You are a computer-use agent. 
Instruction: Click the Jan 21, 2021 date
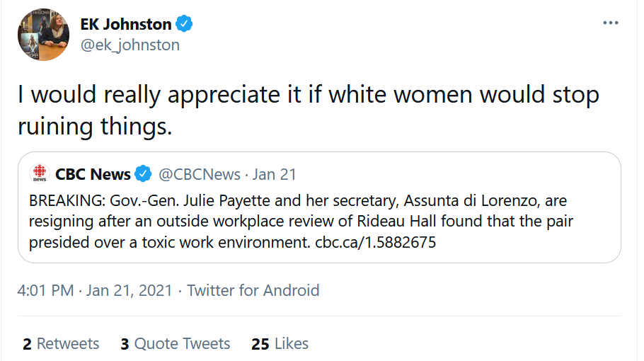(x=130, y=290)
